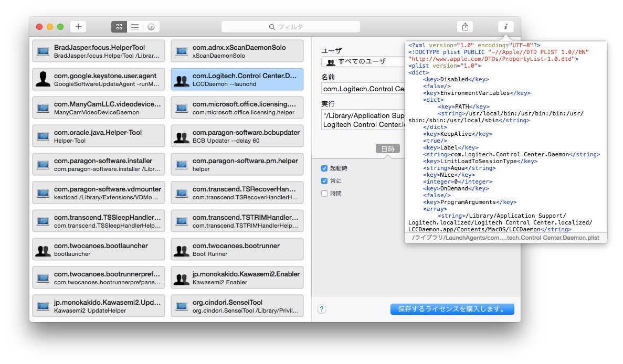The height and width of the screenshot is (364, 623).
Task: Click the filter search field
Action: pos(291,27)
